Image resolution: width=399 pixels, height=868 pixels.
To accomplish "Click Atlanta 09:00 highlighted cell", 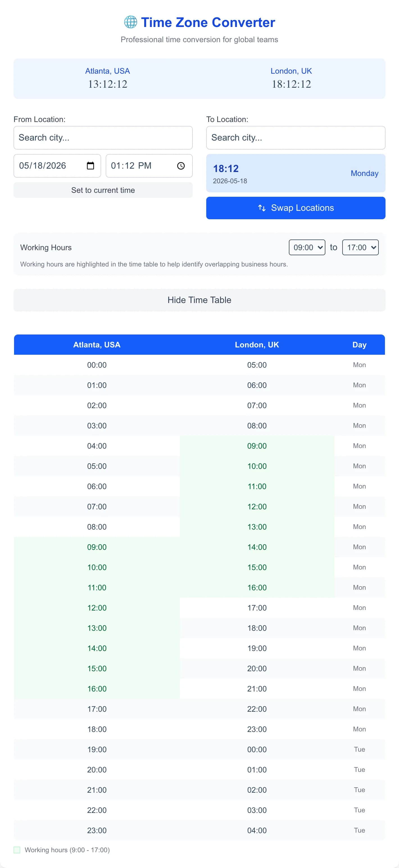I will coord(97,547).
